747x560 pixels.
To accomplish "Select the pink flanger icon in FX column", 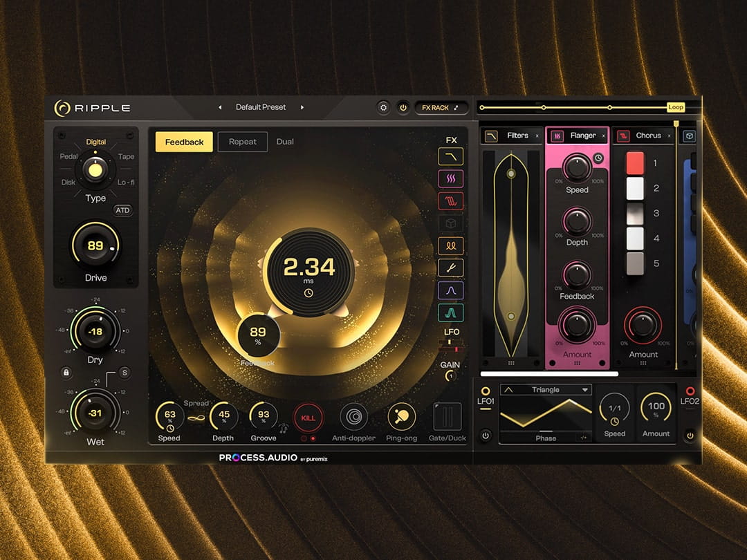I will (x=451, y=178).
